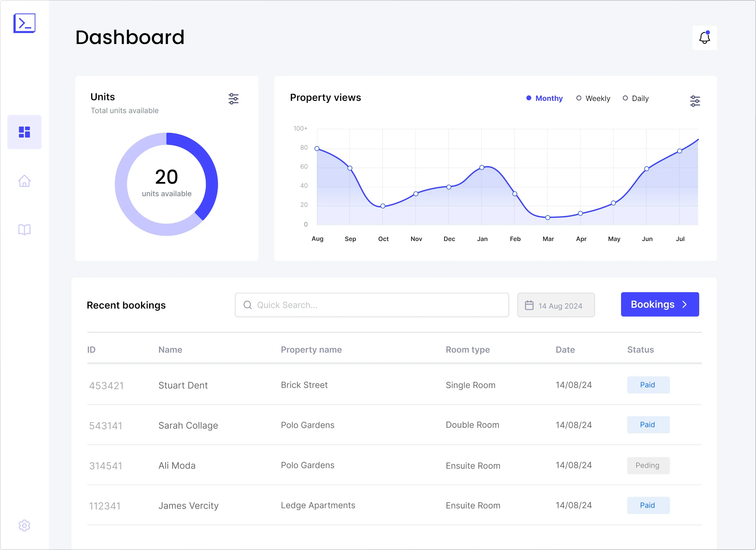Open Units card filter sliders icon

(x=233, y=99)
